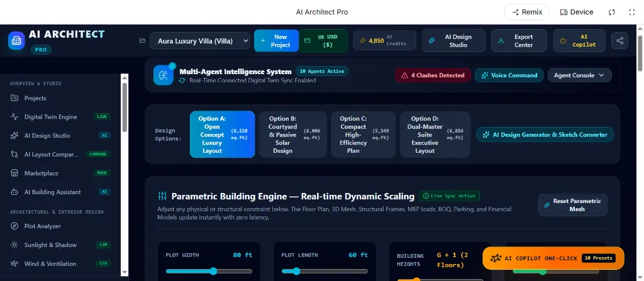
Task: Open Sunlight & Shadow sidebar item
Action: [61, 245]
